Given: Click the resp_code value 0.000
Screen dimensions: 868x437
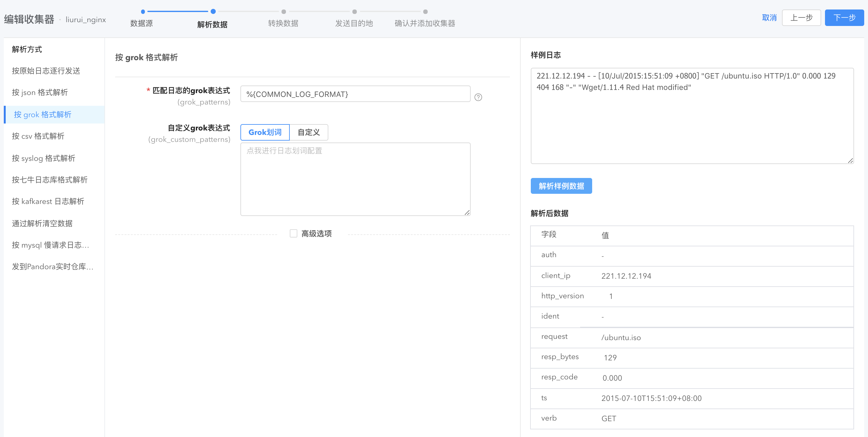Looking at the screenshot, I should [612, 378].
